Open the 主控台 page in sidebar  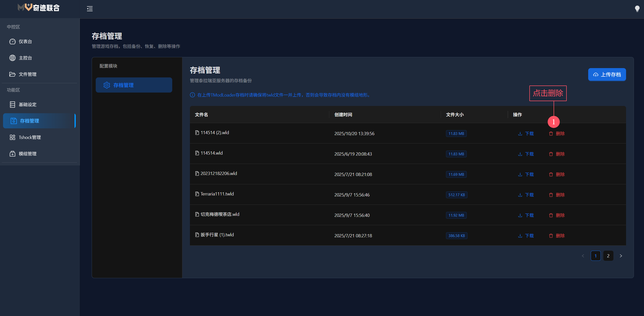point(25,58)
